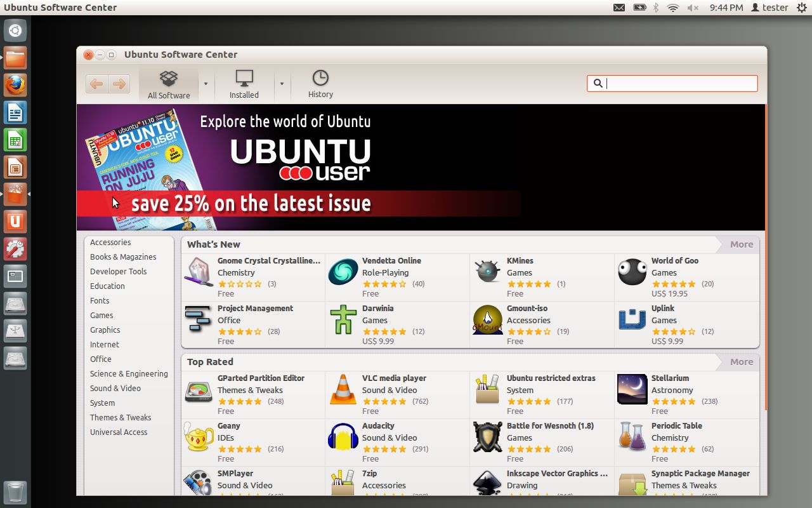Image resolution: width=812 pixels, height=508 pixels.
Task: Open the Gmount-iso app icon
Action: (488, 320)
